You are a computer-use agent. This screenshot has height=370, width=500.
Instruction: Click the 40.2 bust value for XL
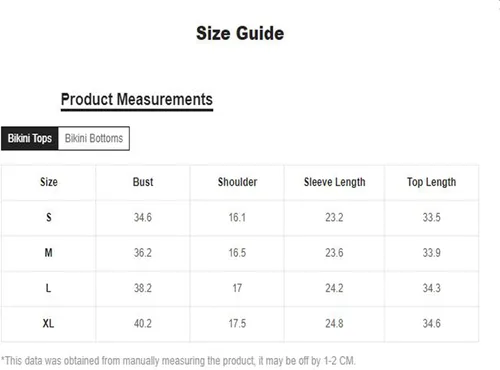[143, 323]
